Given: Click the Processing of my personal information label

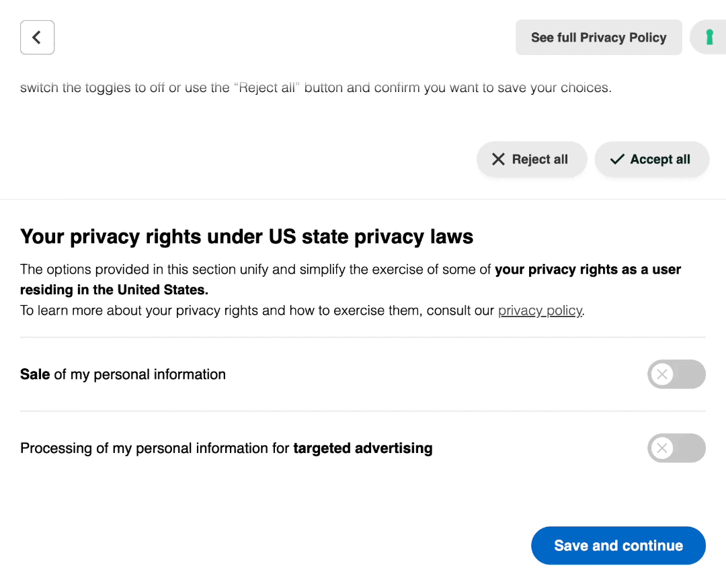Looking at the screenshot, I should click(x=155, y=448).
